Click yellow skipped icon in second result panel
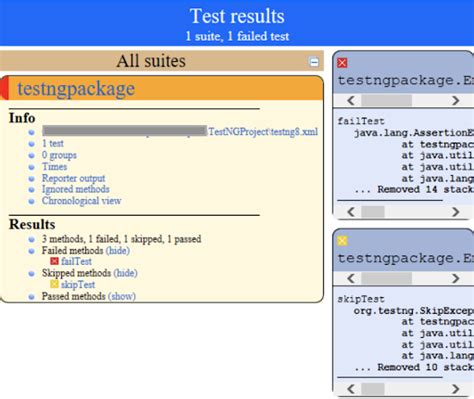Viewport: 474px width, 399px height. pos(342,241)
